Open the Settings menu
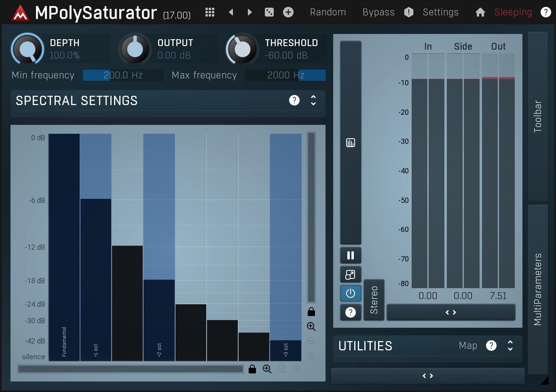The image size is (556, 392). pyautogui.click(x=440, y=12)
